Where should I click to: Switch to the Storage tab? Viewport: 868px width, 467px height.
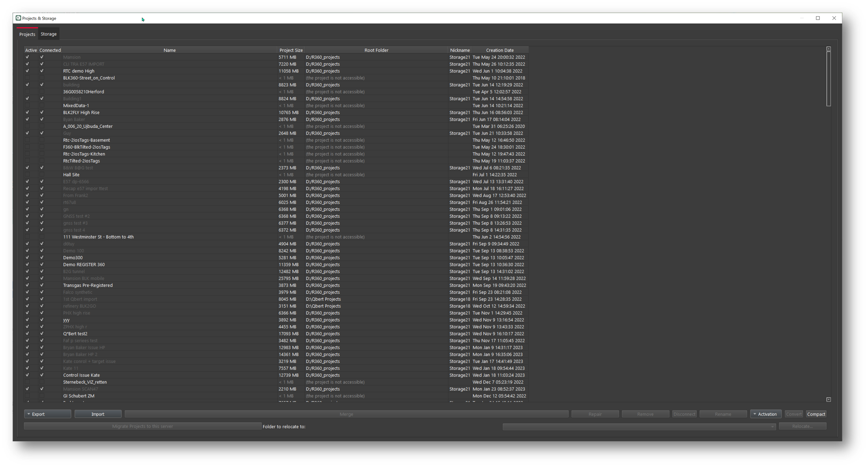point(49,34)
